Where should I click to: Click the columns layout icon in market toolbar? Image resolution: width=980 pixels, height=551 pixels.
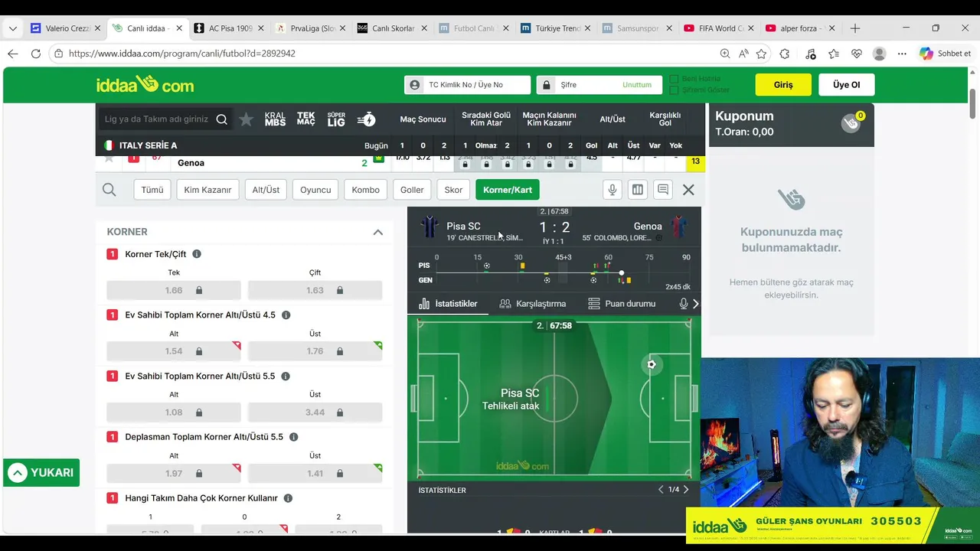pos(637,190)
